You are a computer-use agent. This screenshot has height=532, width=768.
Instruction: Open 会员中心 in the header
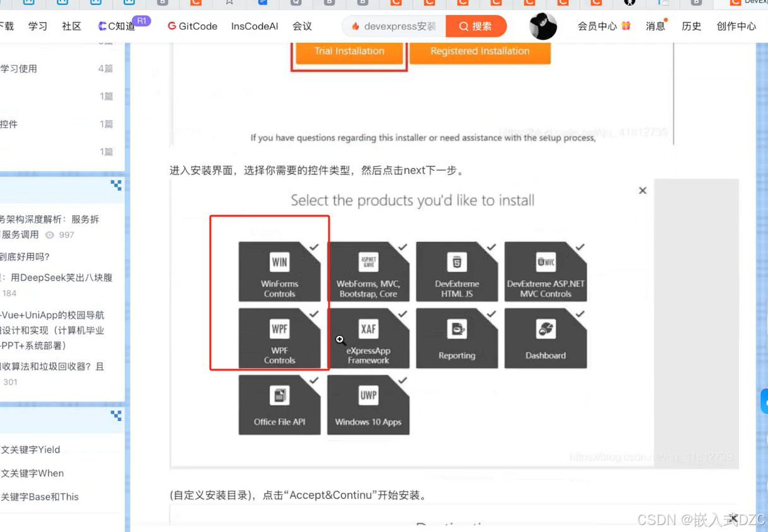[597, 27]
